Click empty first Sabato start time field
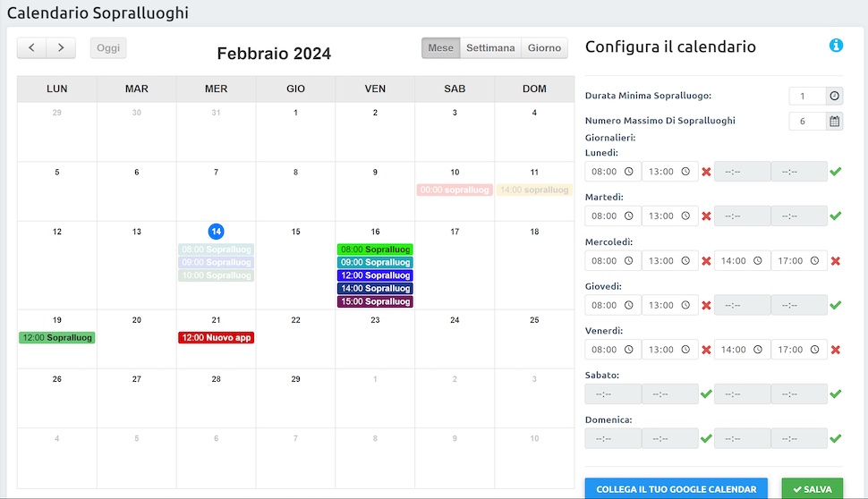The image size is (868, 499). (613, 393)
